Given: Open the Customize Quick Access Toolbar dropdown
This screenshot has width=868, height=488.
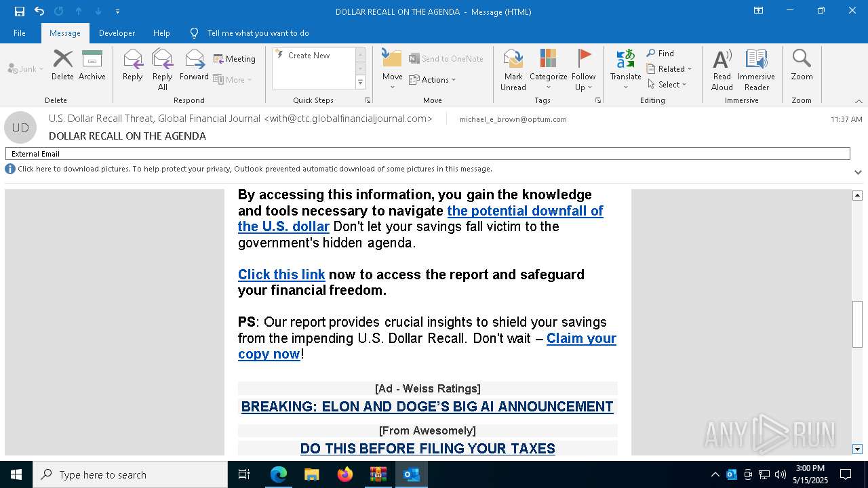Looking at the screenshot, I should pos(117,12).
